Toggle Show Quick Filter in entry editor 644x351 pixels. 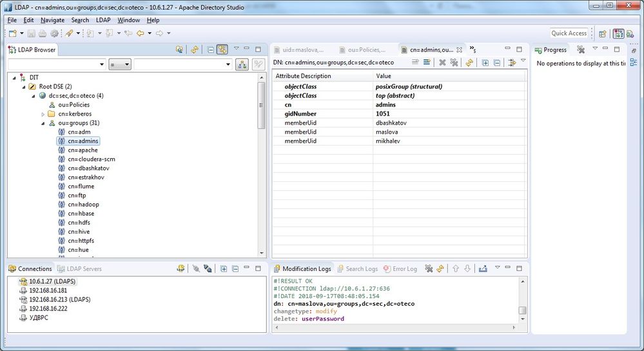[x=512, y=63]
